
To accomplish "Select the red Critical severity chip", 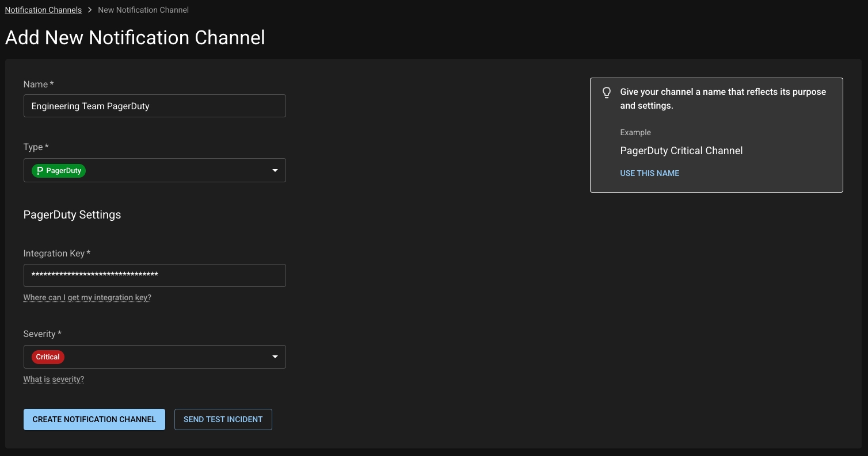I will tap(48, 357).
